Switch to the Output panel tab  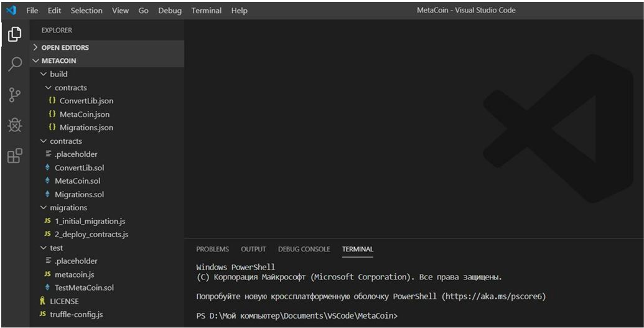coord(253,249)
